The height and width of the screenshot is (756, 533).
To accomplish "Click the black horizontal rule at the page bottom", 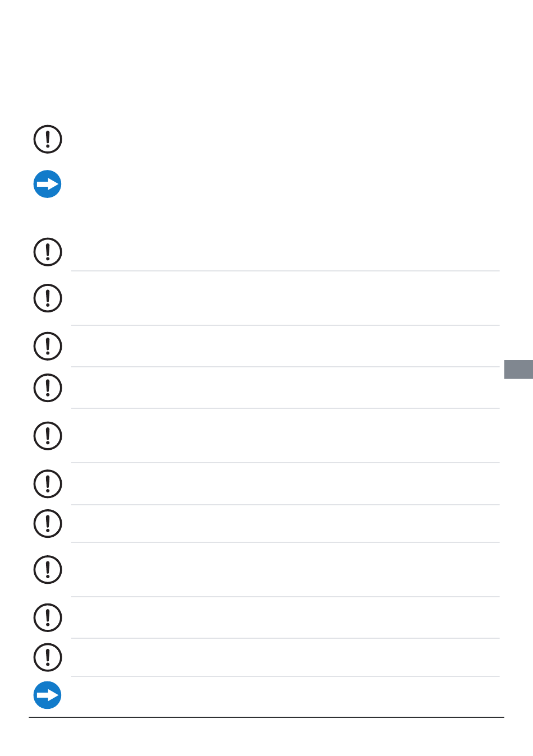I will 266,717.
